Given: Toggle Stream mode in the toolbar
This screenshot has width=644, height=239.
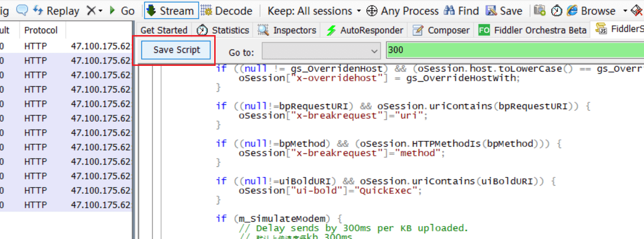Looking at the screenshot, I should (x=171, y=11).
